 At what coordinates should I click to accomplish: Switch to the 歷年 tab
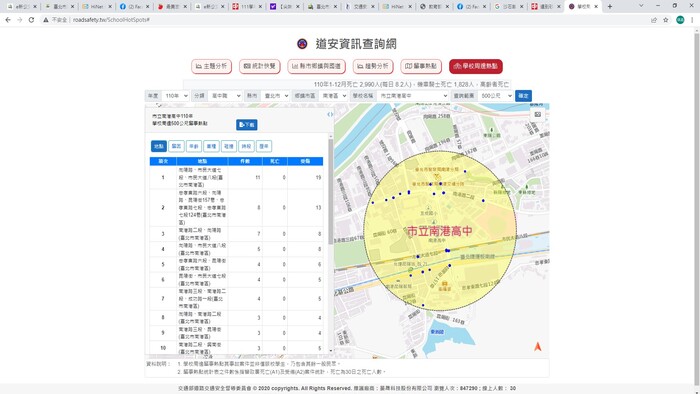coord(264,146)
